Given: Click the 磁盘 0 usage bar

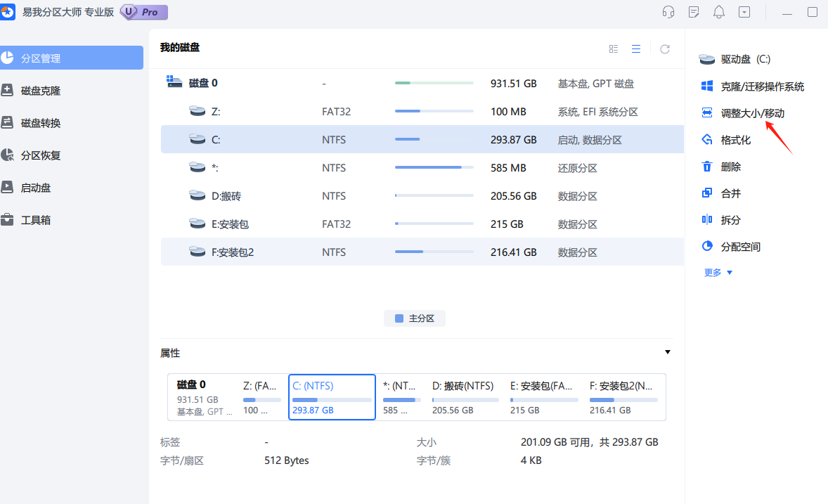Looking at the screenshot, I should (434, 83).
